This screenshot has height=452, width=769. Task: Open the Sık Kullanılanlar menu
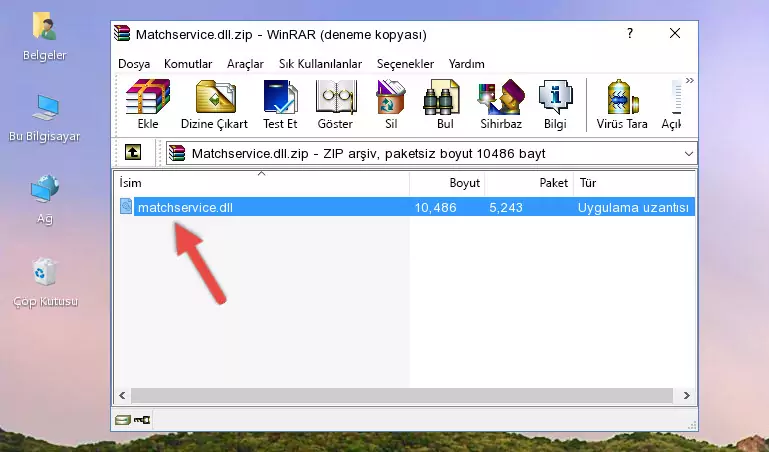click(320, 64)
